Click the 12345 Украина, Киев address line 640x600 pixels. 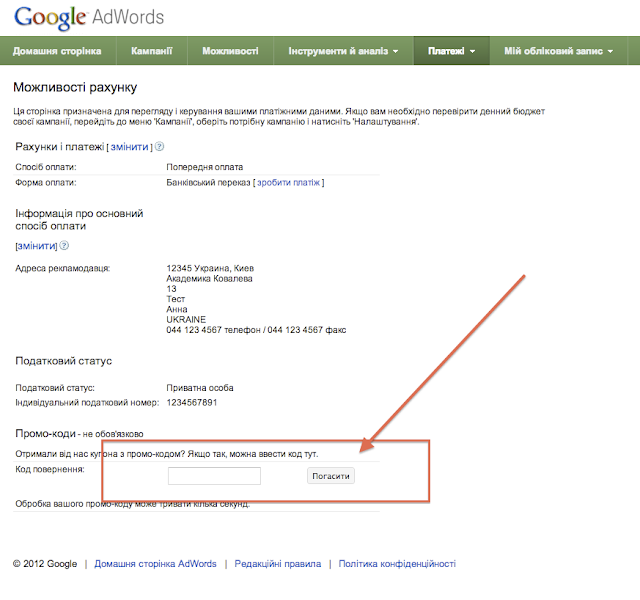(x=210, y=268)
